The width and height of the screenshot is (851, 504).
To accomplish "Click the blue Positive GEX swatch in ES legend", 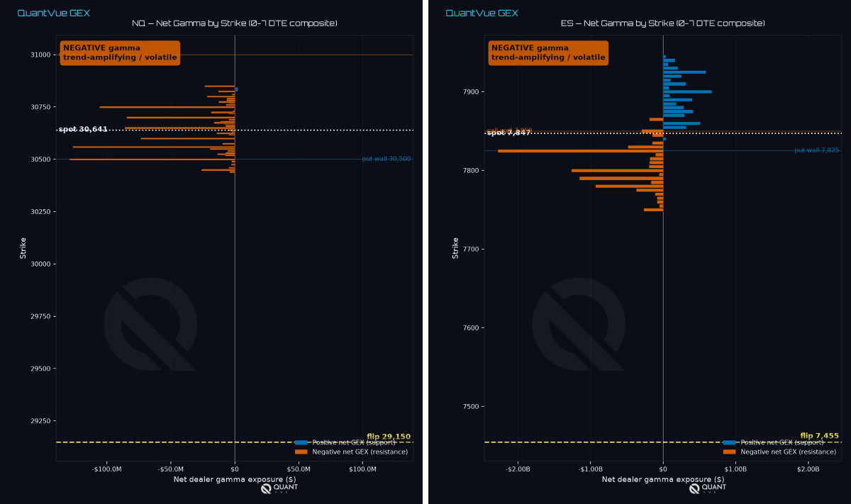I will (729, 442).
